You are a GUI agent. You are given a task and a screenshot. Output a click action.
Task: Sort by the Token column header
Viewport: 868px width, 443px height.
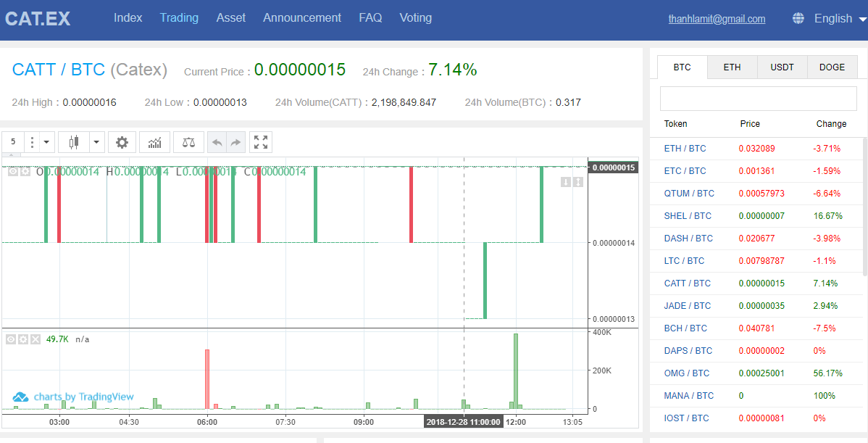(675, 123)
